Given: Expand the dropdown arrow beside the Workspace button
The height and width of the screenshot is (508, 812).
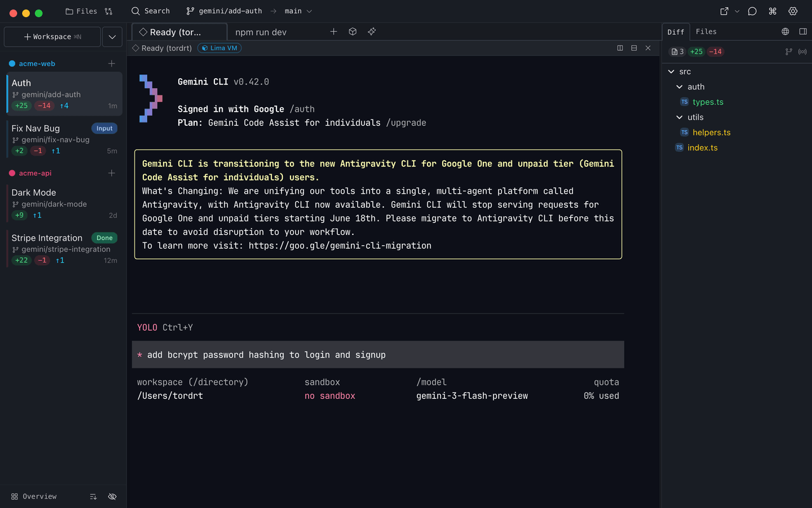Looking at the screenshot, I should (x=112, y=37).
